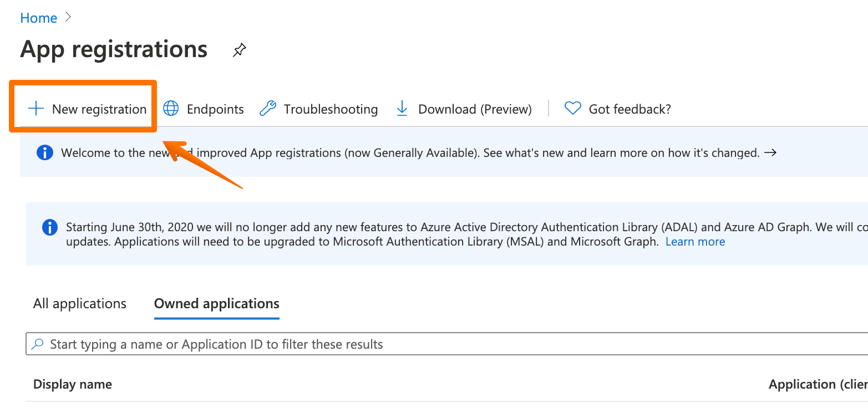The width and height of the screenshot is (868, 418).
Task: Click the wrench Troubleshooting icon
Action: 268,109
